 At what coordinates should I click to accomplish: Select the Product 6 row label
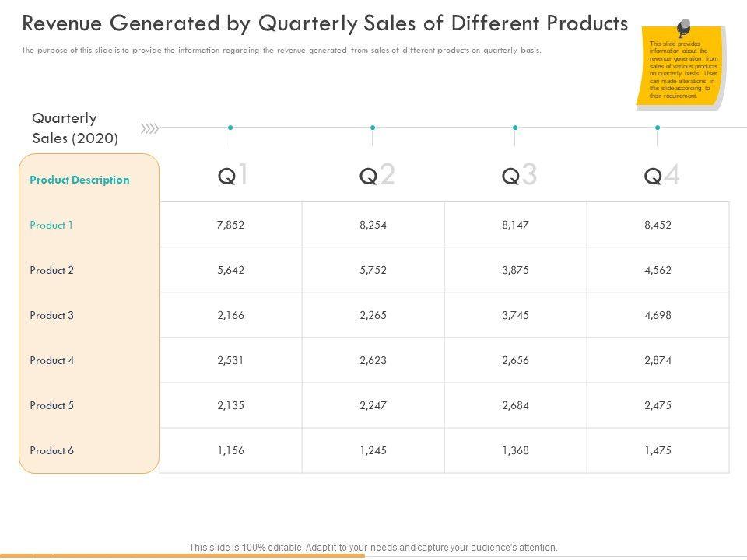[x=51, y=450]
